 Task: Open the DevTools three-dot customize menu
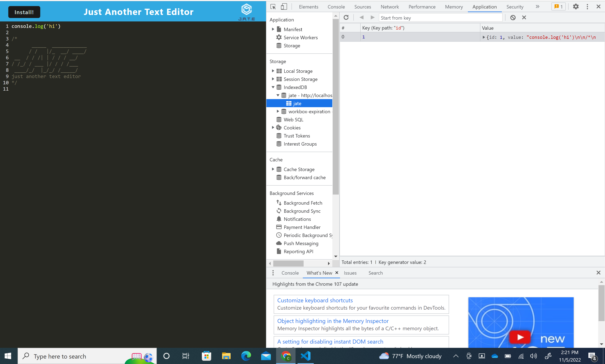click(x=587, y=7)
